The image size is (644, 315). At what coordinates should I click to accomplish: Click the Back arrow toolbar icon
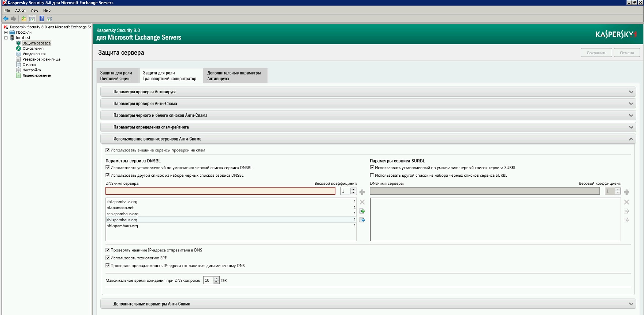point(6,19)
